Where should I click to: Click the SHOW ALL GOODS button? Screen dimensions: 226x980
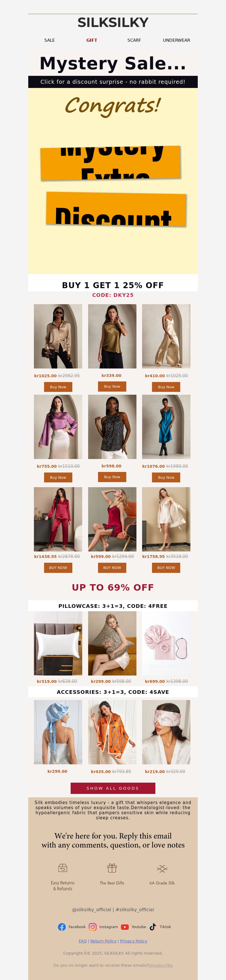coord(113,788)
